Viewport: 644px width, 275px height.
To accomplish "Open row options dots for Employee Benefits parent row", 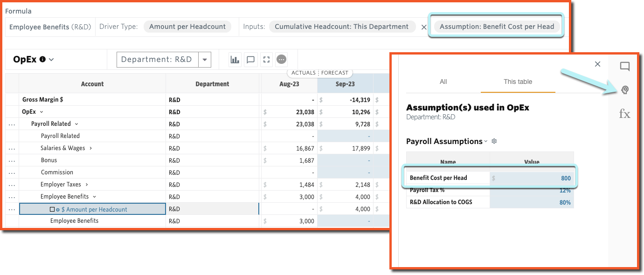I will (x=12, y=197).
